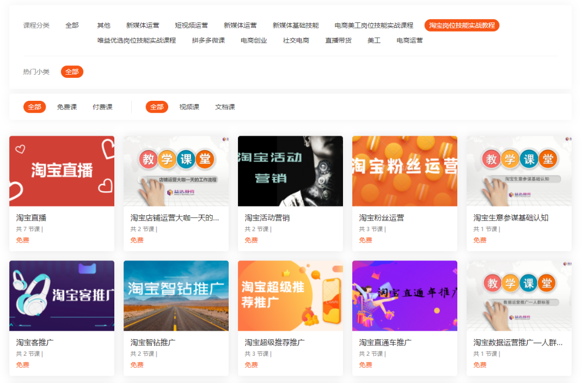Open the purple 淘宝直通车推广 cover image

[x=405, y=296]
